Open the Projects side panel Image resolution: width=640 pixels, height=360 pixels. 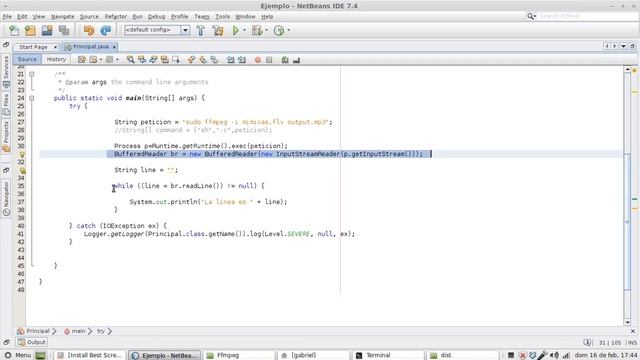6,137
